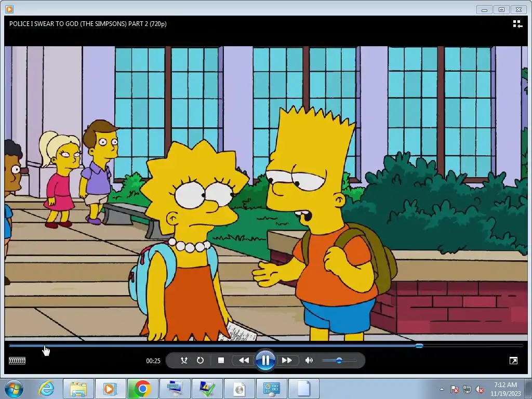Click the audio level indicator at bottom-left
Viewport: 532px width, 399px height.
[17, 361]
